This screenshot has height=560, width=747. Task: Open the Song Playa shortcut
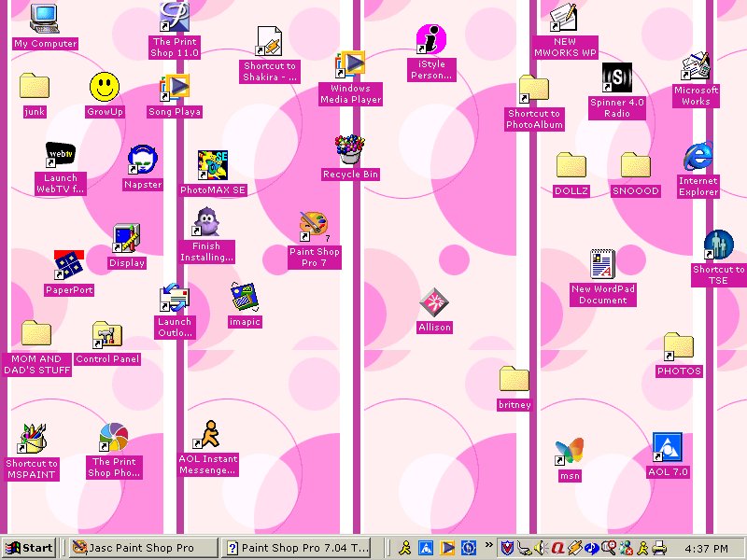click(x=175, y=88)
